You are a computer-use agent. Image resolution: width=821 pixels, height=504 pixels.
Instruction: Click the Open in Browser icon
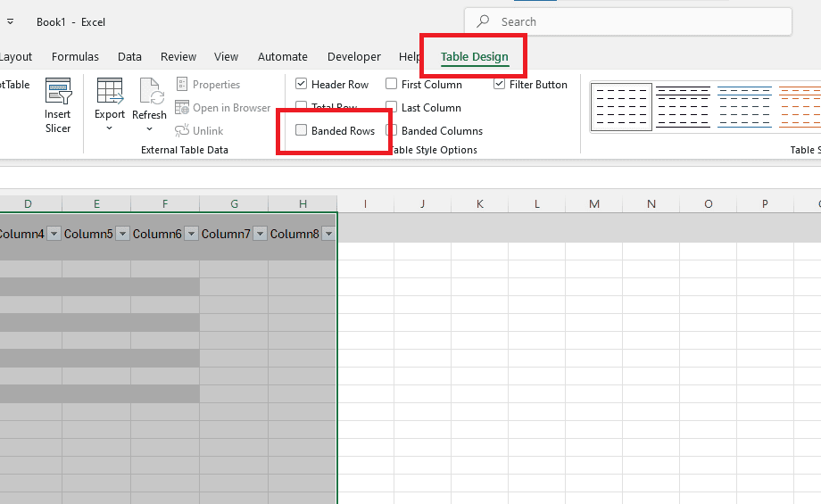[x=182, y=108]
